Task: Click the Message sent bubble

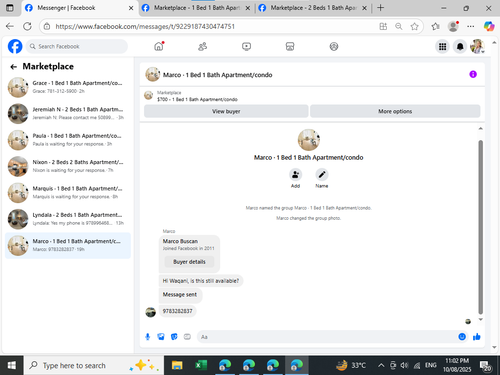Action: [x=180, y=295]
